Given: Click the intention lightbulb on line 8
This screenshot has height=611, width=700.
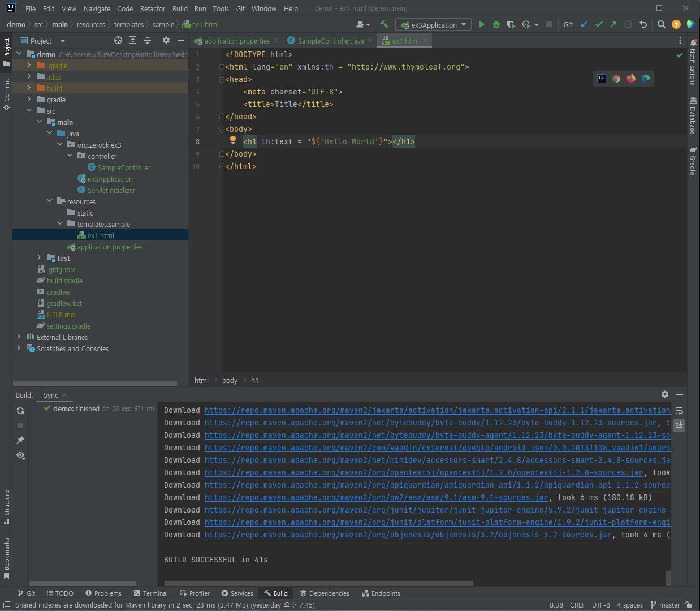Looking at the screenshot, I should coord(233,140).
